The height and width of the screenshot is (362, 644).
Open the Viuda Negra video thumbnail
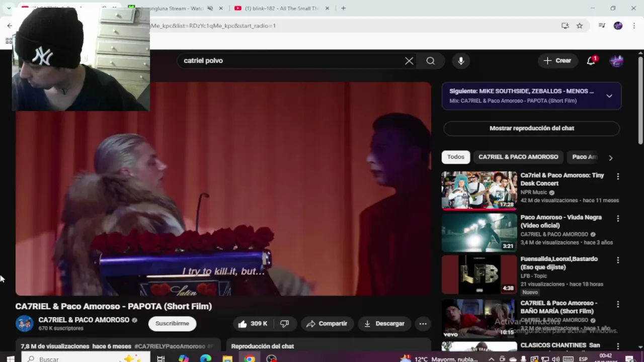[479, 232]
